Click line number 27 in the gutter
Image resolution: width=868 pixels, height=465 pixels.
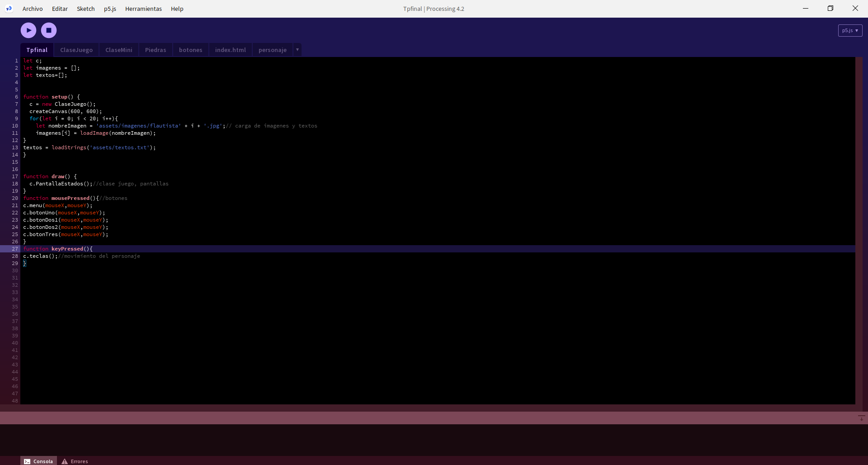15,249
